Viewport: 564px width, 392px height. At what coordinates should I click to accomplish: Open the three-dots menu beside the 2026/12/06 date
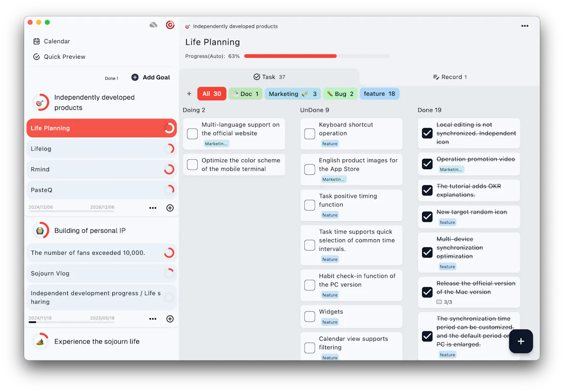pyautogui.click(x=153, y=208)
